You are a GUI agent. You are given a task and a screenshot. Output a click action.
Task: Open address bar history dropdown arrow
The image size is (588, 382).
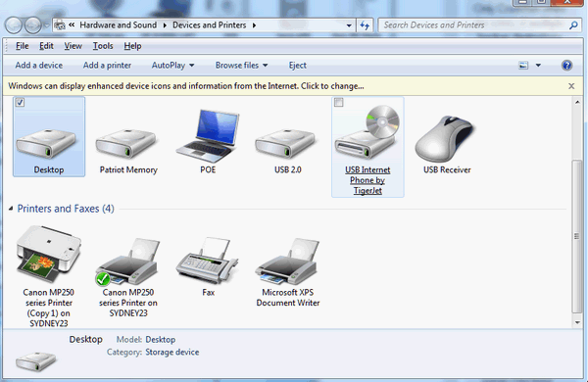point(349,25)
